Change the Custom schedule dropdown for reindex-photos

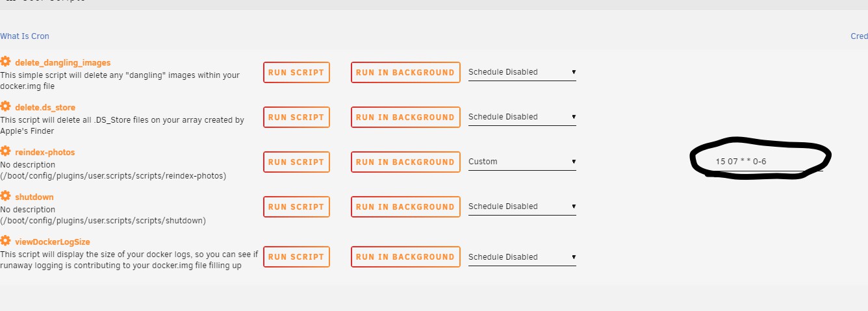click(x=522, y=162)
